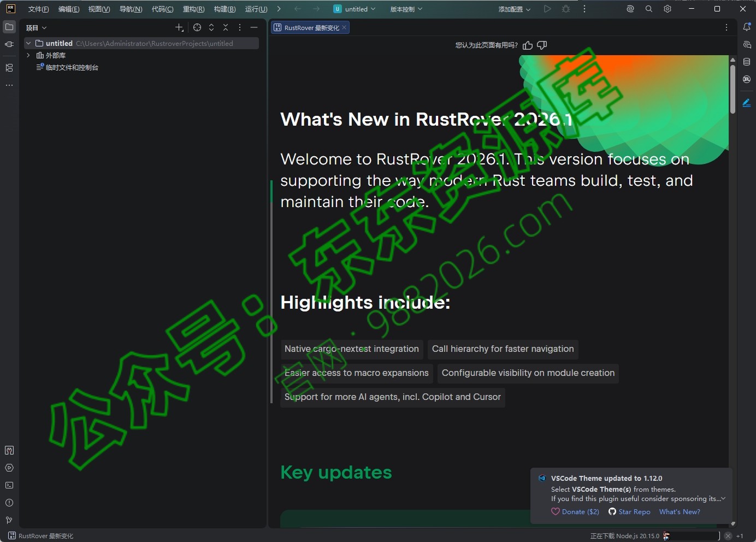The width and height of the screenshot is (756, 542).
Task: Click the thumbs up feedback icon
Action: click(527, 45)
